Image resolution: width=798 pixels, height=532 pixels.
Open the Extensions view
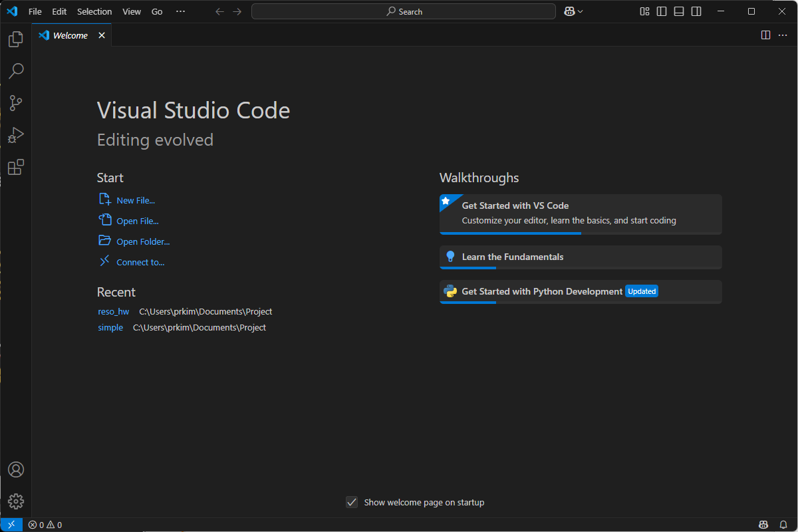pos(16,167)
